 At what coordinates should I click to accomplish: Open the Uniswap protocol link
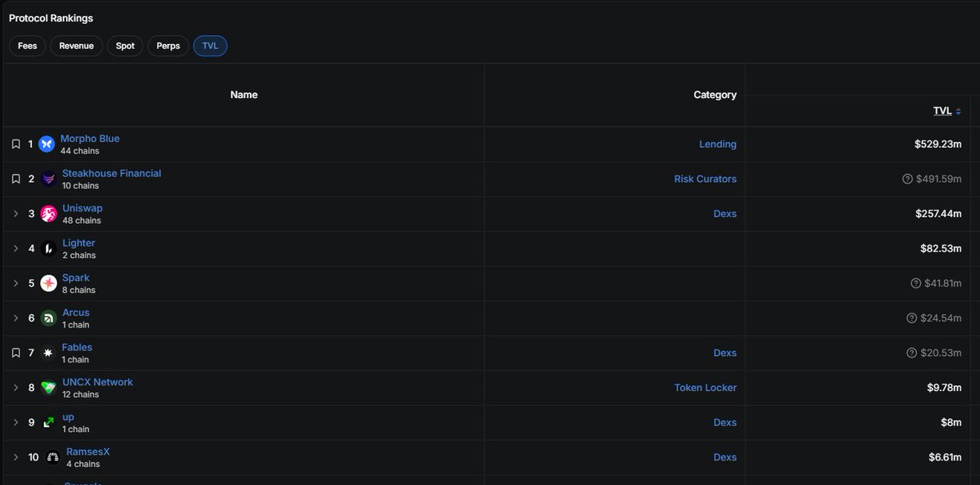coord(82,208)
